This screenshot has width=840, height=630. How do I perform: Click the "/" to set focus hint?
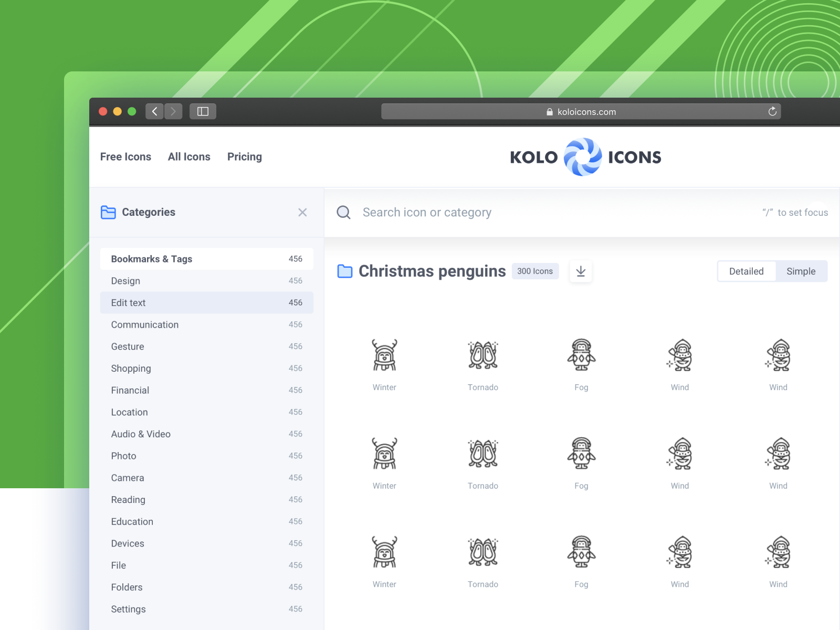click(x=795, y=213)
